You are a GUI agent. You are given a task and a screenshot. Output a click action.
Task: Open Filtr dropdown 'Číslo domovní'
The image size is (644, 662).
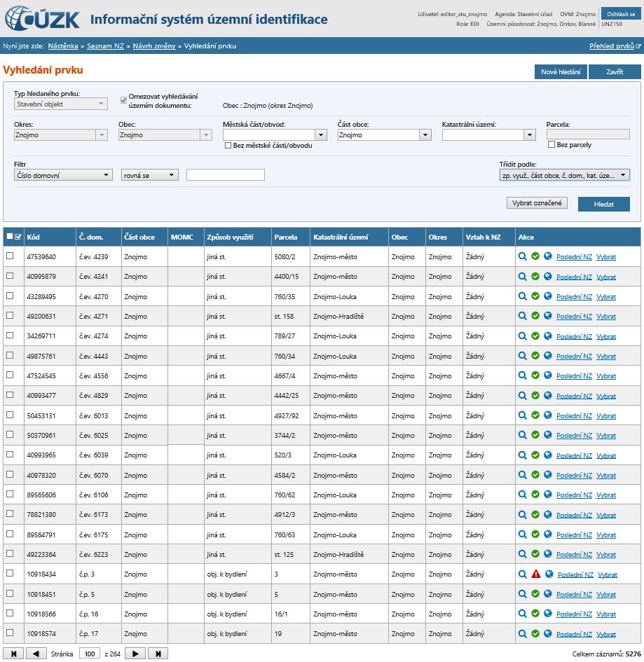[x=63, y=175]
